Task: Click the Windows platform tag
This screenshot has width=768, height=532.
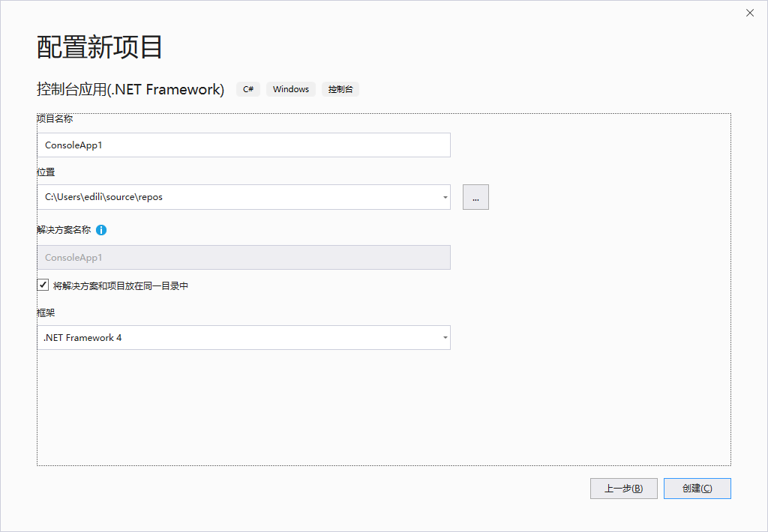Action: tap(291, 89)
